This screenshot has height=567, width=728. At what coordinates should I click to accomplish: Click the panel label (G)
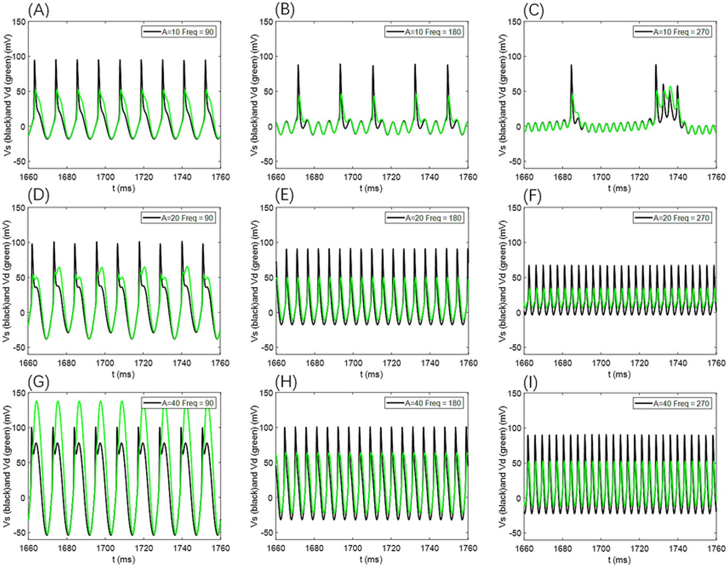(39, 382)
